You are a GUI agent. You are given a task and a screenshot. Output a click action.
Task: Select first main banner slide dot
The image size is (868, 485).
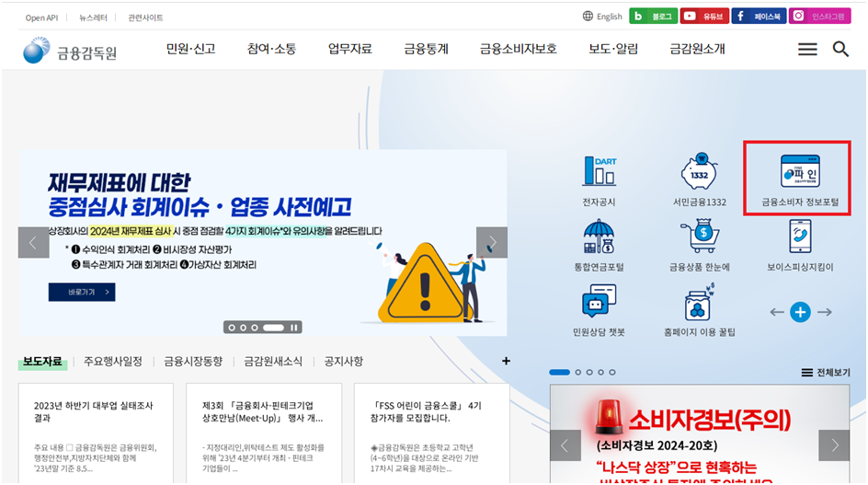pyautogui.click(x=232, y=328)
